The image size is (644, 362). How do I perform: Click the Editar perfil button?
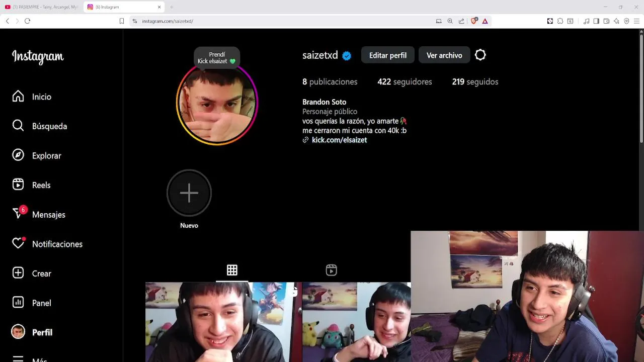pyautogui.click(x=388, y=55)
